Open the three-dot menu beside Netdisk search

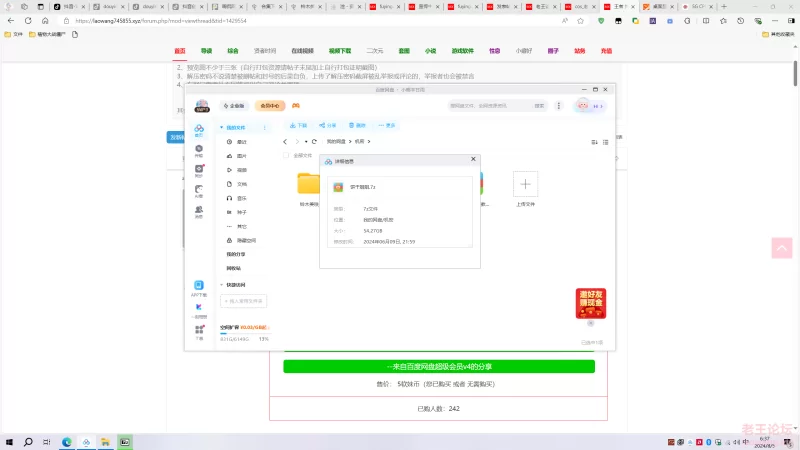(559, 106)
